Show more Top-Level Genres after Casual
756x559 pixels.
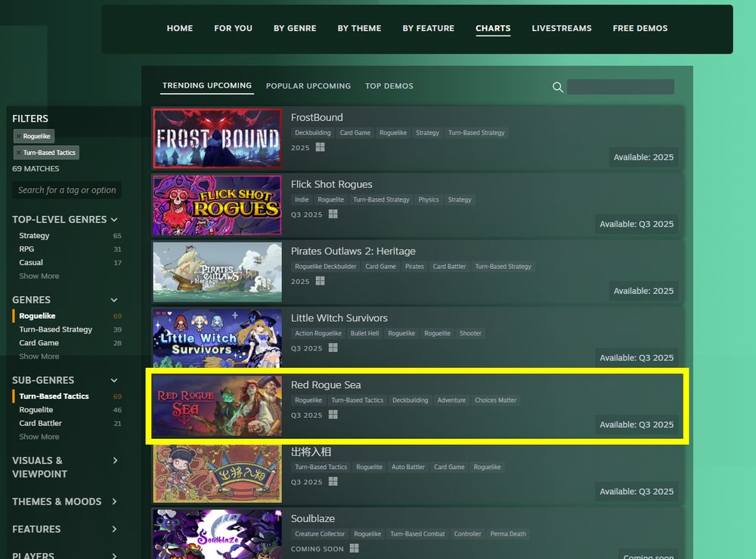point(39,276)
